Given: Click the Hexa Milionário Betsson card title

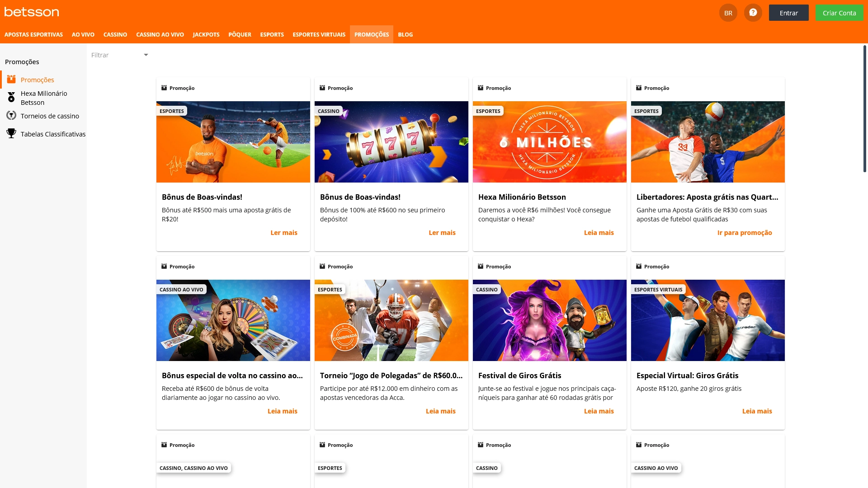Looking at the screenshot, I should tap(522, 197).
